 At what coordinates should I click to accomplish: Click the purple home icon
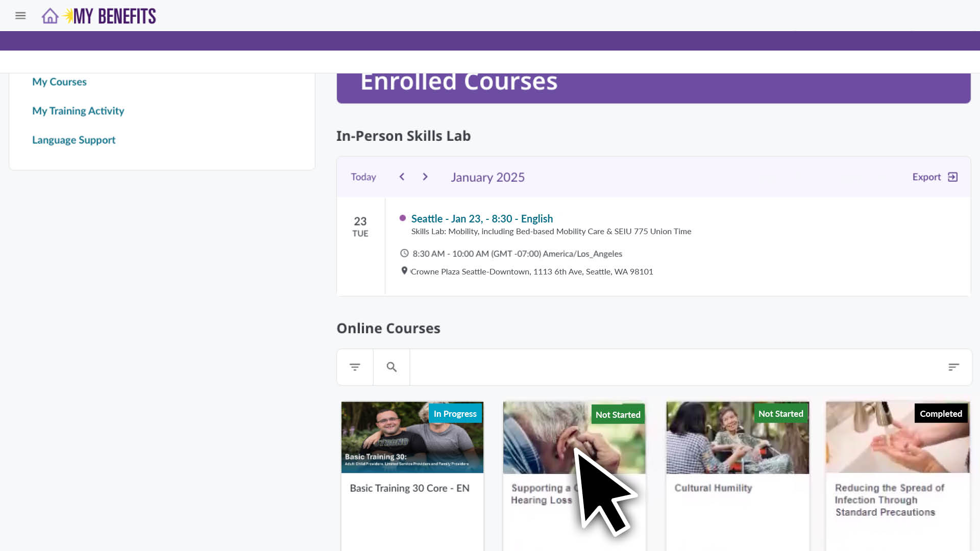coord(50,16)
